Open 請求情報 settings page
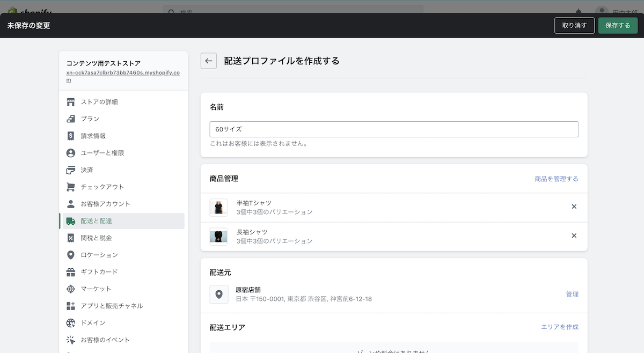This screenshot has width=644, height=353. pyautogui.click(x=123, y=136)
